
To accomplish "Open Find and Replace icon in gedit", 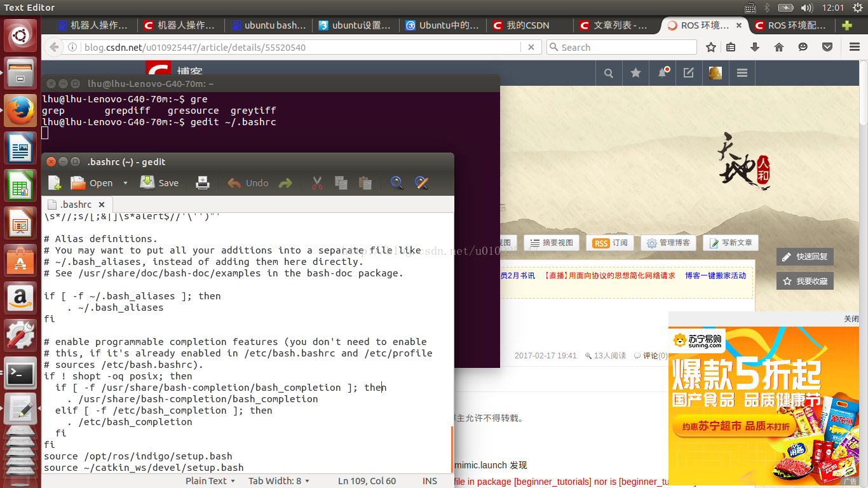I will tap(421, 183).
